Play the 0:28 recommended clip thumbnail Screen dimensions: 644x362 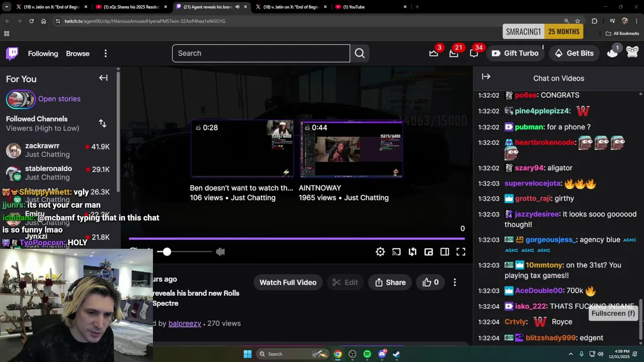click(242, 149)
